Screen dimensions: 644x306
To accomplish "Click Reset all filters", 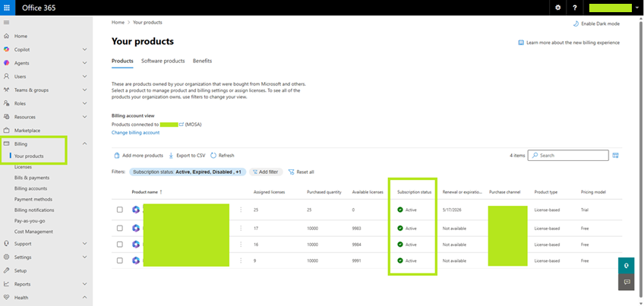I will [x=301, y=172].
